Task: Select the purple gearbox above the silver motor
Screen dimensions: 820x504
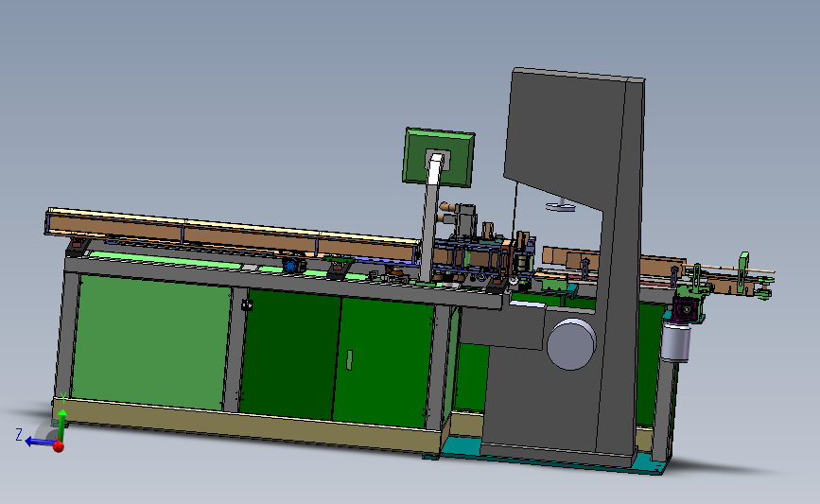Action: (687, 309)
